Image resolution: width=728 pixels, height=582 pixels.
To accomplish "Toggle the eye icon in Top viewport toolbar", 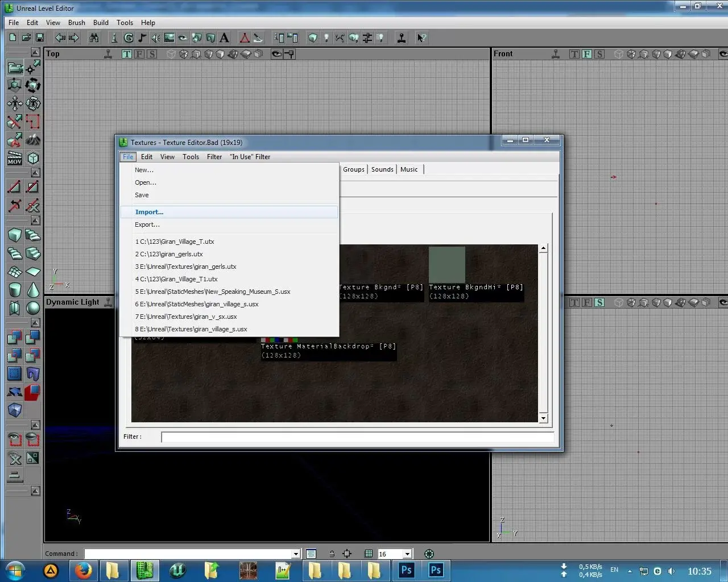I will click(277, 54).
